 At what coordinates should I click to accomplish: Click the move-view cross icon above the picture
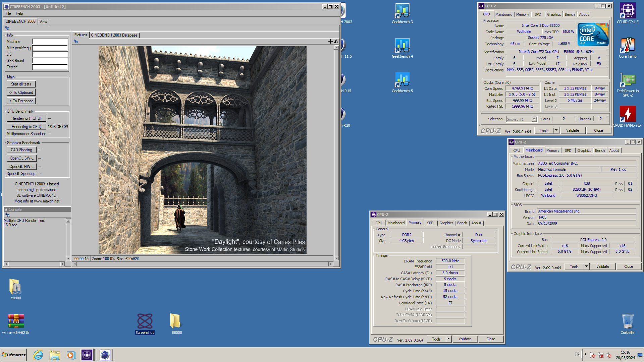tap(330, 42)
